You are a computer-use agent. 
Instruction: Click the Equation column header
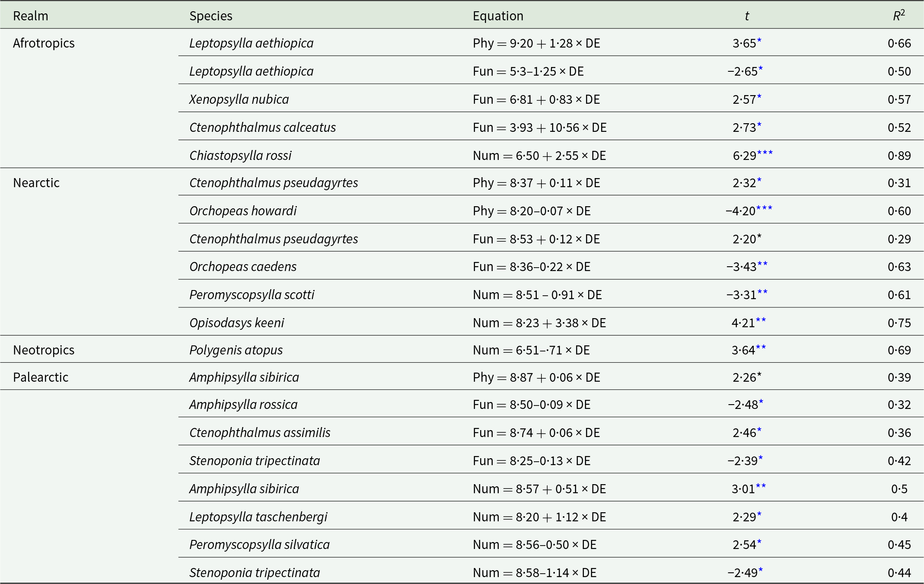tap(498, 16)
